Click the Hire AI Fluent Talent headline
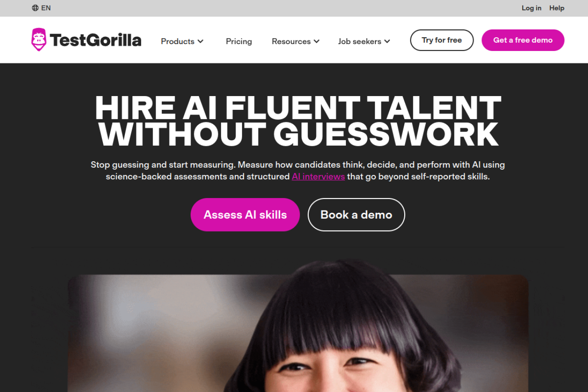This screenshot has width=588, height=392. tap(298, 121)
